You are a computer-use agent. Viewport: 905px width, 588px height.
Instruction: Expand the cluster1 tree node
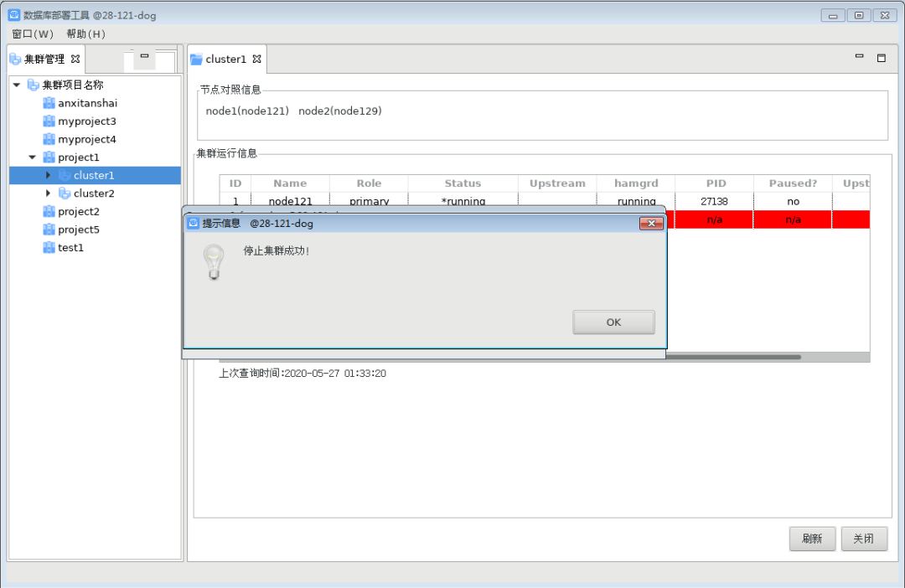pyautogui.click(x=49, y=175)
